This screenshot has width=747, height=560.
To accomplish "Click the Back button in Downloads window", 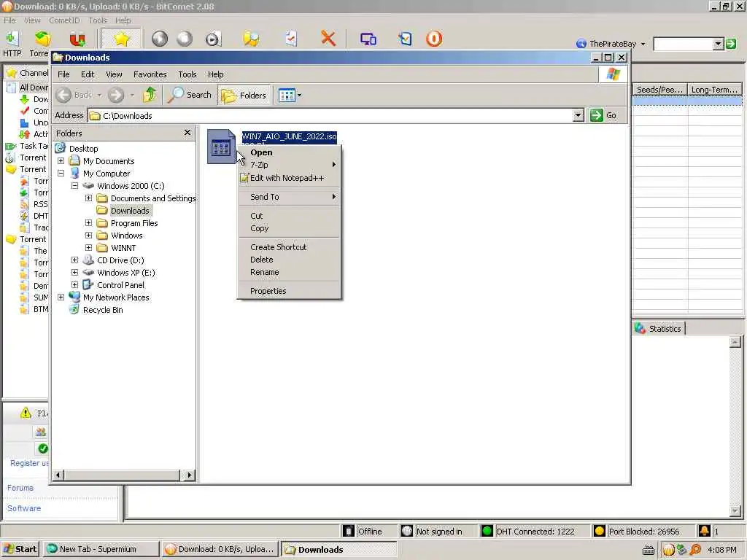I will click(x=74, y=95).
